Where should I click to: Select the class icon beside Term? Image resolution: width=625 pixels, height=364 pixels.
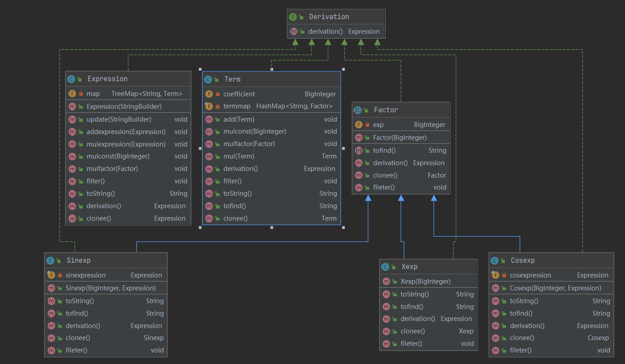click(x=208, y=79)
